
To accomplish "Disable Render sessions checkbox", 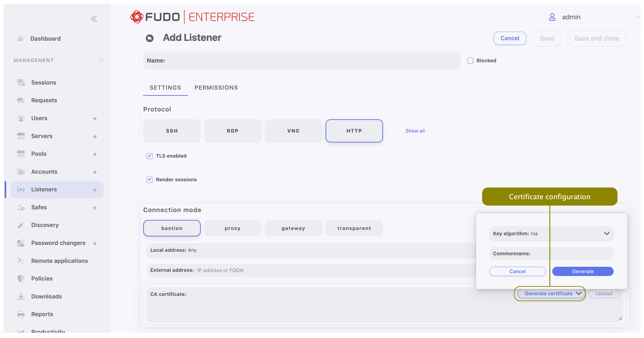I will 149,179.
